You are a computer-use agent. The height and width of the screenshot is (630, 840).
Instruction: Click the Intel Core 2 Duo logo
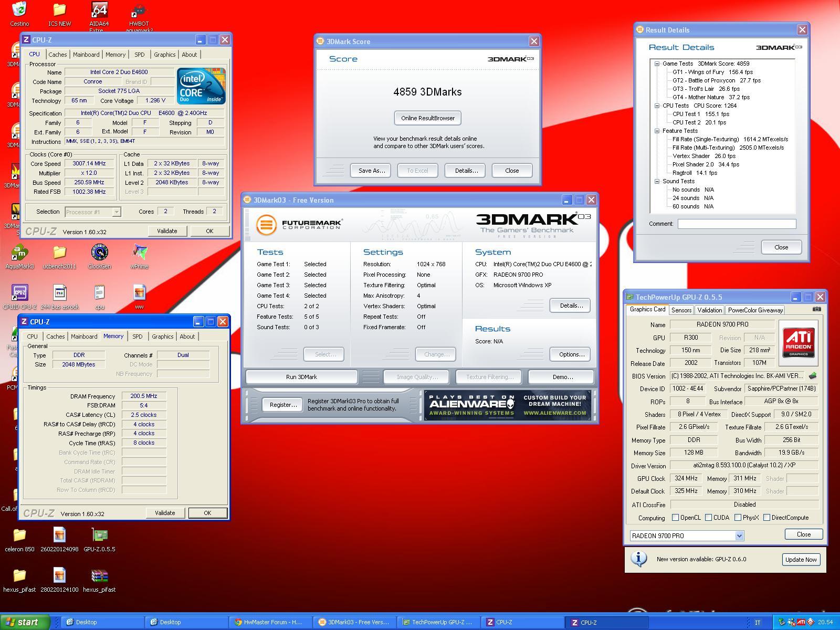pyautogui.click(x=201, y=86)
